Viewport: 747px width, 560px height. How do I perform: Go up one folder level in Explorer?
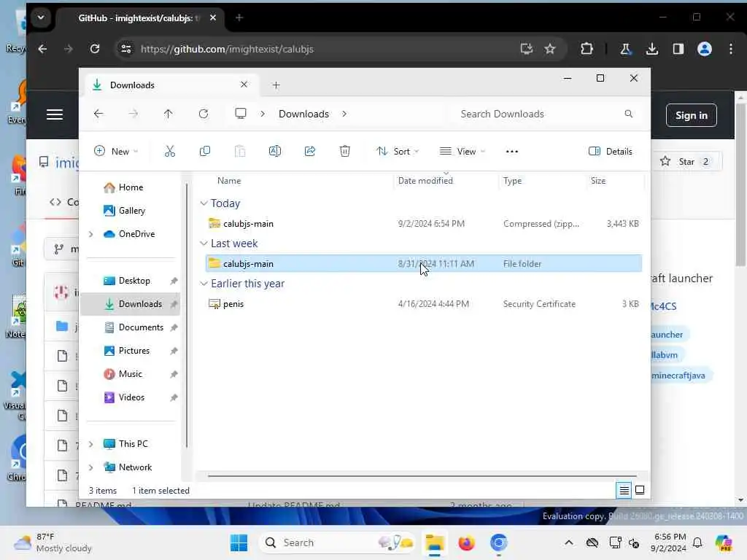tap(169, 114)
